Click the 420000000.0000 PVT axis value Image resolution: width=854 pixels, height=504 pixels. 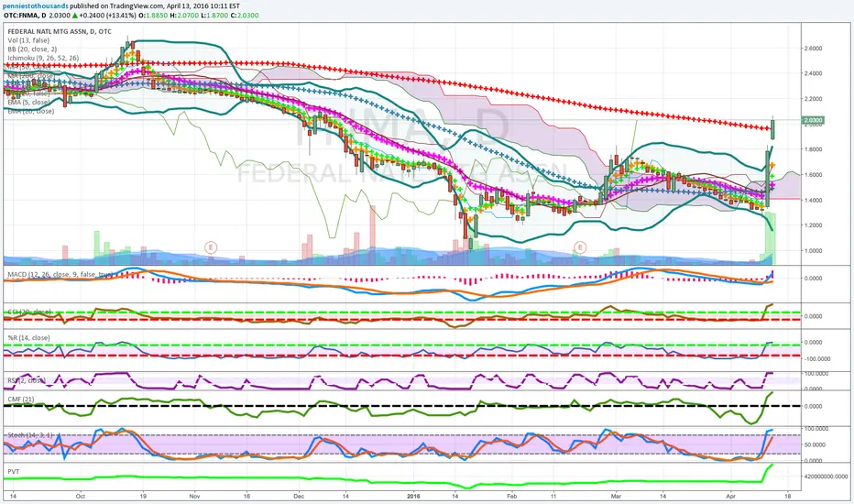click(826, 477)
